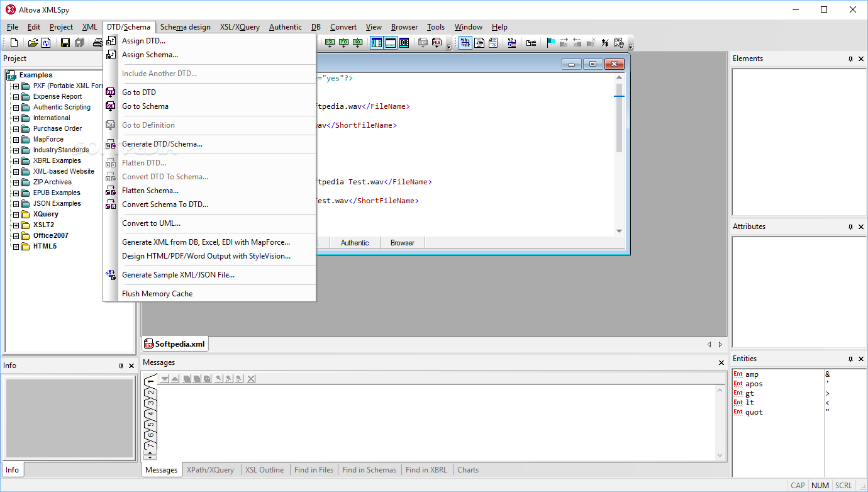Click the toolbar icon right of pretty-print

pos(493,43)
